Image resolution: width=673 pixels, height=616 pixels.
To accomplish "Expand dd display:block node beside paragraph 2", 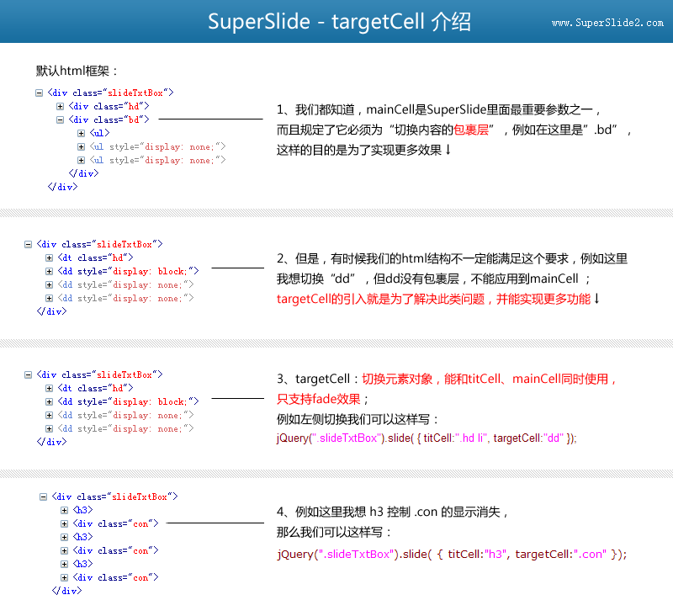I will coord(50,271).
